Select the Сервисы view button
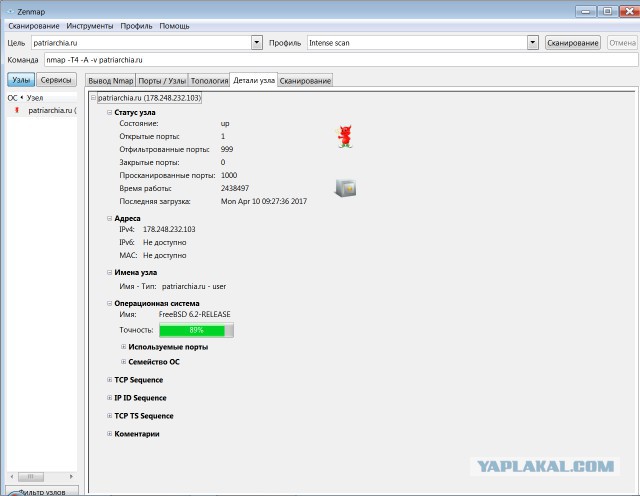This screenshot has width=640, height=496. pyautogui.click(x=56, y=80)
